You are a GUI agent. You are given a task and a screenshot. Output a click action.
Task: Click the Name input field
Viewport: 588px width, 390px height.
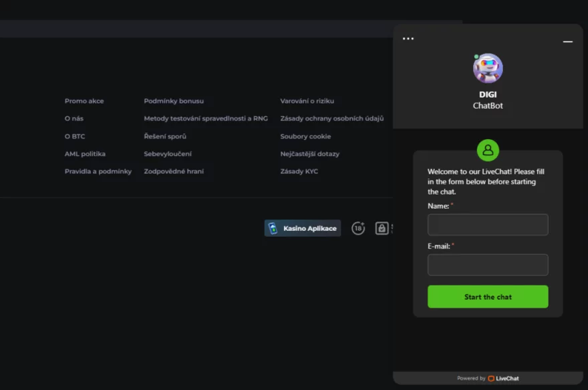pyautogui.click(x=488, y=225)
